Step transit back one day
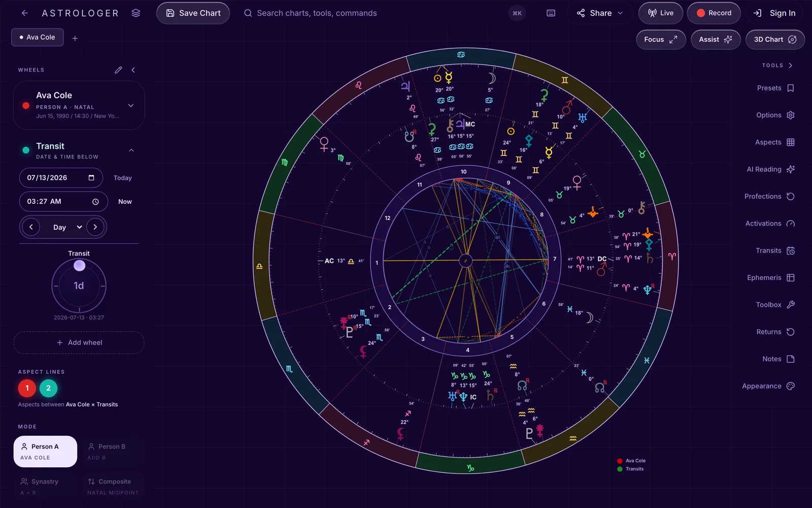 coord(31,227)
